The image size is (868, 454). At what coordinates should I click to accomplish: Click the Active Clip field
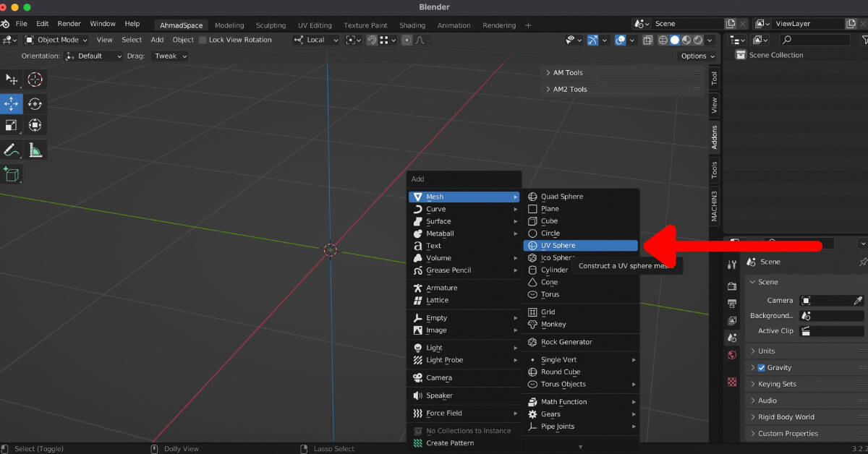(x=832, y=330)
